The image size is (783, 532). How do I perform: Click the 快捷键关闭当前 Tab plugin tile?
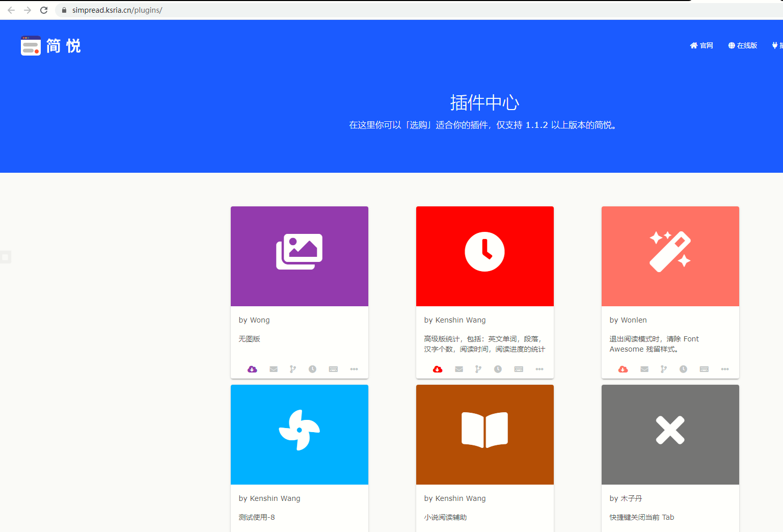coord(670,434)
